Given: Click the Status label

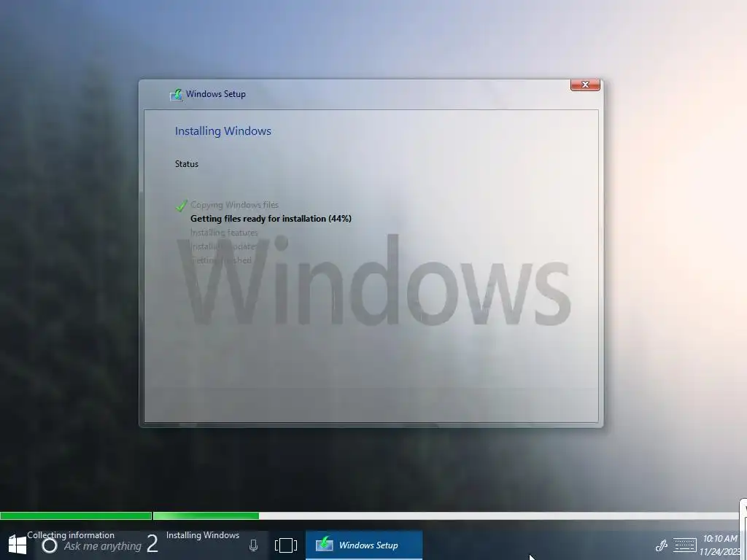Looking at the screenshot, I should pyautogui.click(x=186, y=164).
